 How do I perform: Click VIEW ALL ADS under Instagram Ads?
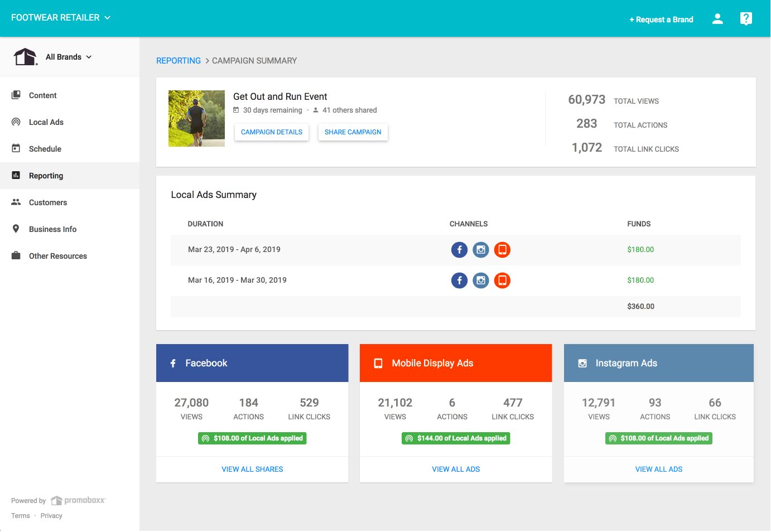point(659,470)
